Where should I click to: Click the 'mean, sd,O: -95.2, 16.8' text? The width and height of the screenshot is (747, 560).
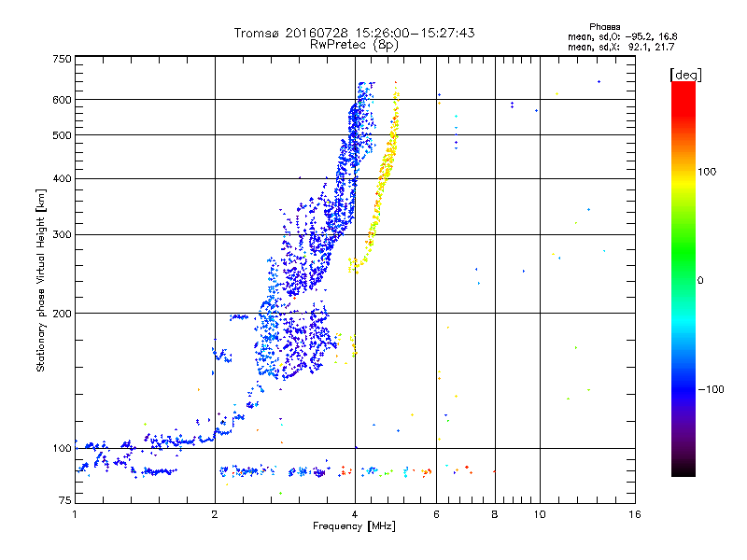pos(622,36)
